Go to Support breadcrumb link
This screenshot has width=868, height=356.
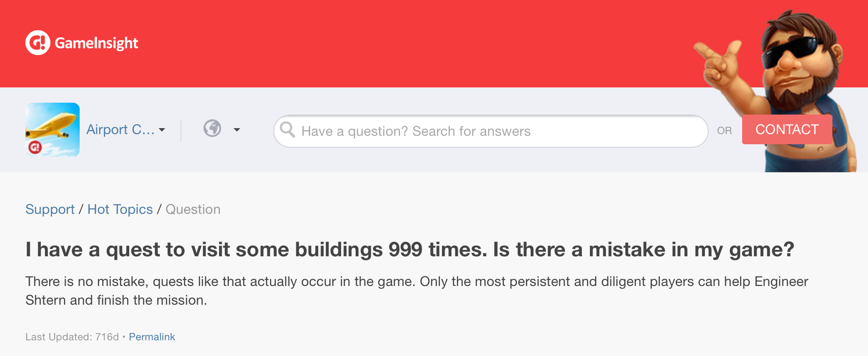click(x=50, y=209)
